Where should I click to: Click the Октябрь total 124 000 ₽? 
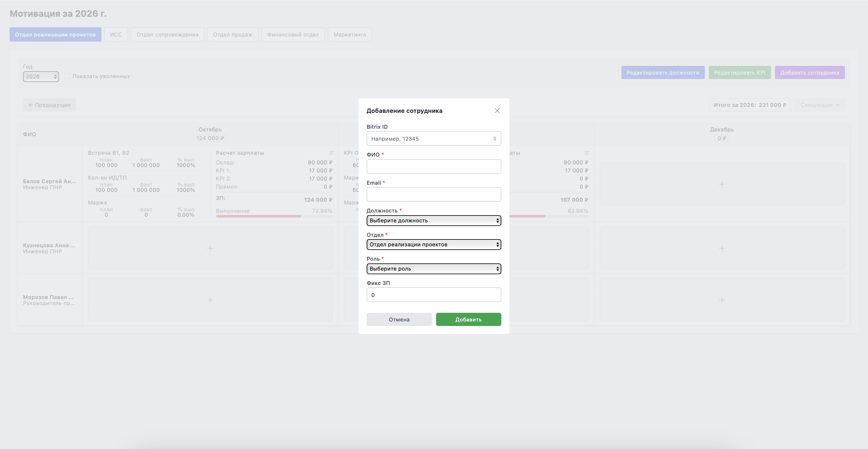[210, 138]
